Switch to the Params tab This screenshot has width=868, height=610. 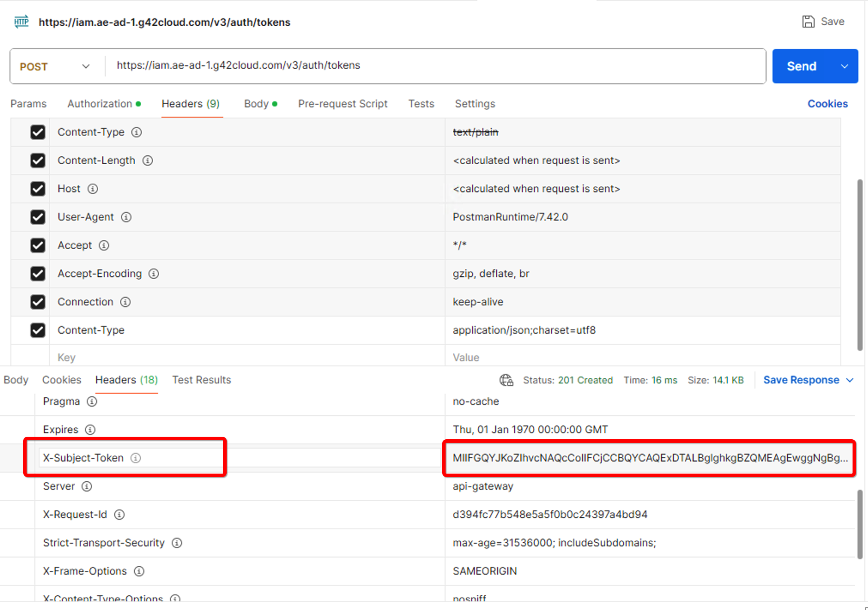coord(28,104)
